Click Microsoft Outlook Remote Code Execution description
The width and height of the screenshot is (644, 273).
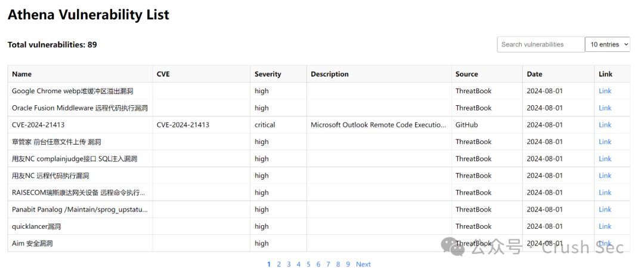(378, 125)
